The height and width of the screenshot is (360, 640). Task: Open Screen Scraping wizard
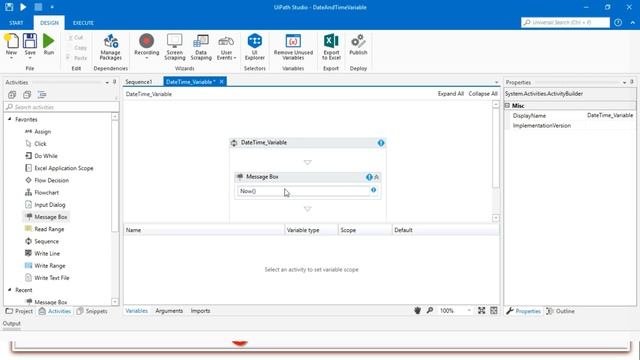pos(175,47)
